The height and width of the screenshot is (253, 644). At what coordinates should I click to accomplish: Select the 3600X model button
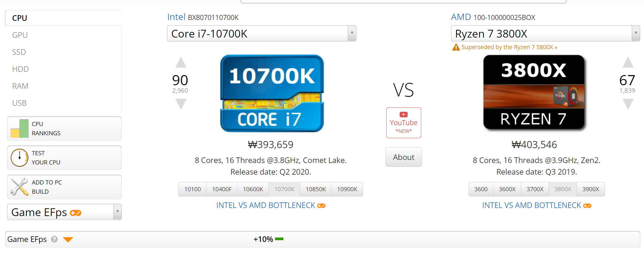coord(507,189)
